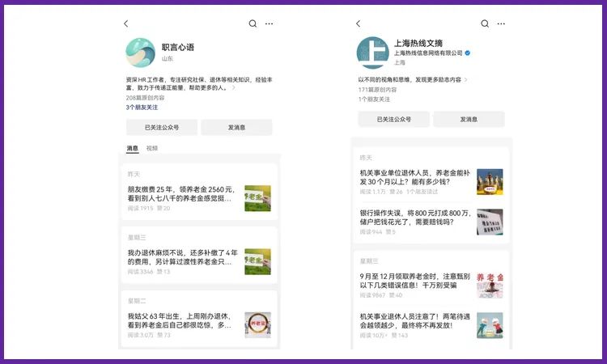The height and width of the screenshot is (364, 607).
Task: Switch to the 视频 tab
Action: pos(152,148)
